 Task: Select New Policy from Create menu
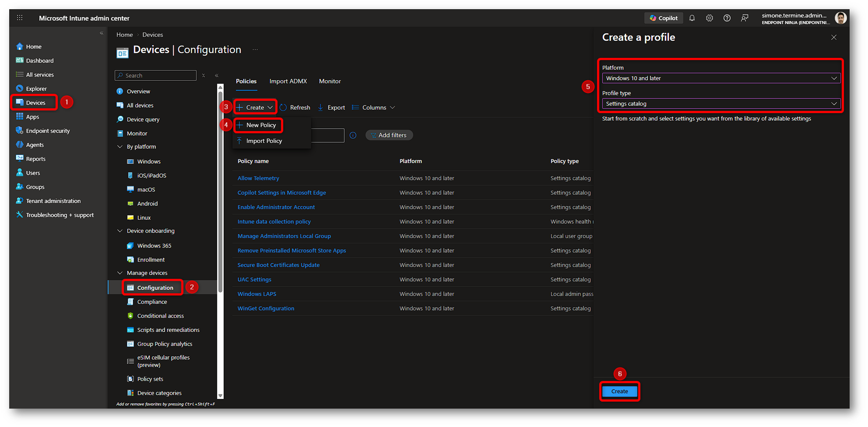[261, 125]
